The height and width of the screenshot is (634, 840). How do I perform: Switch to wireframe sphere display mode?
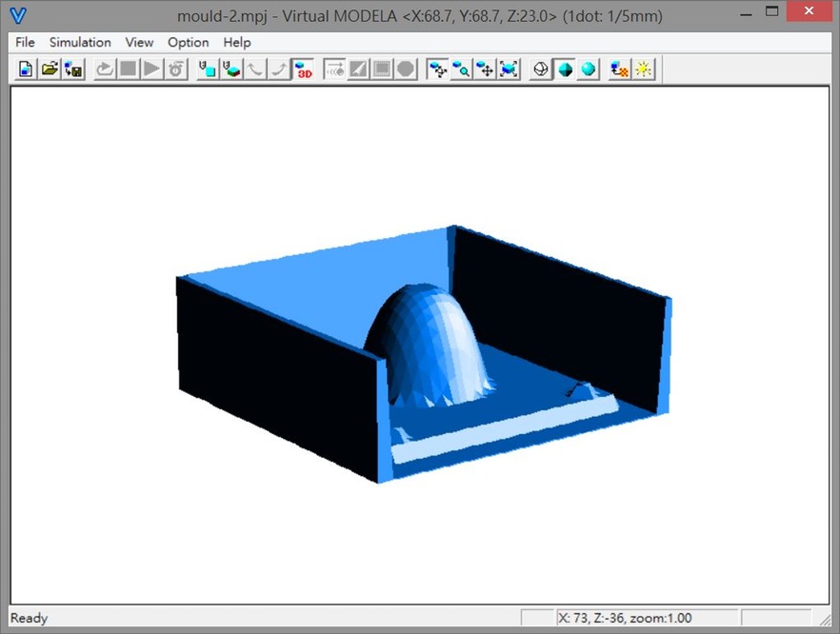pos(541,69)
